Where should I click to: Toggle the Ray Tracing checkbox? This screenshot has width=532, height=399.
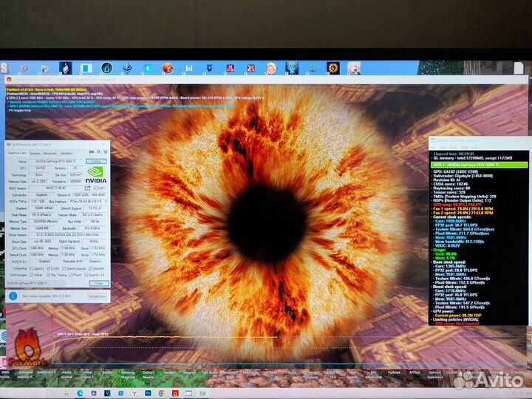[x=49, y=275]
